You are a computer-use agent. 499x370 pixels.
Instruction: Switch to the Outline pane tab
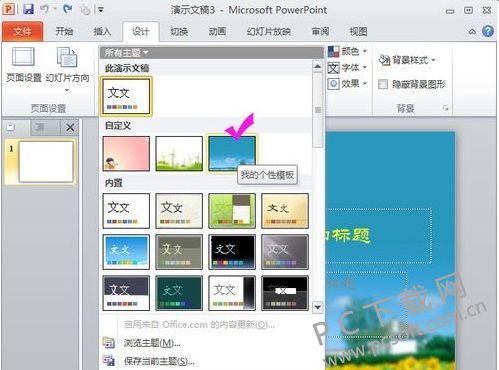pos(40,127)
